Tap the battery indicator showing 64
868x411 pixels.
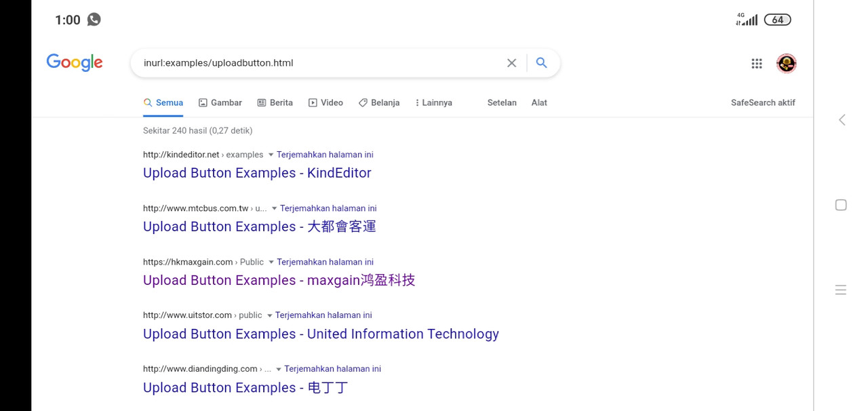click(777, 20)
